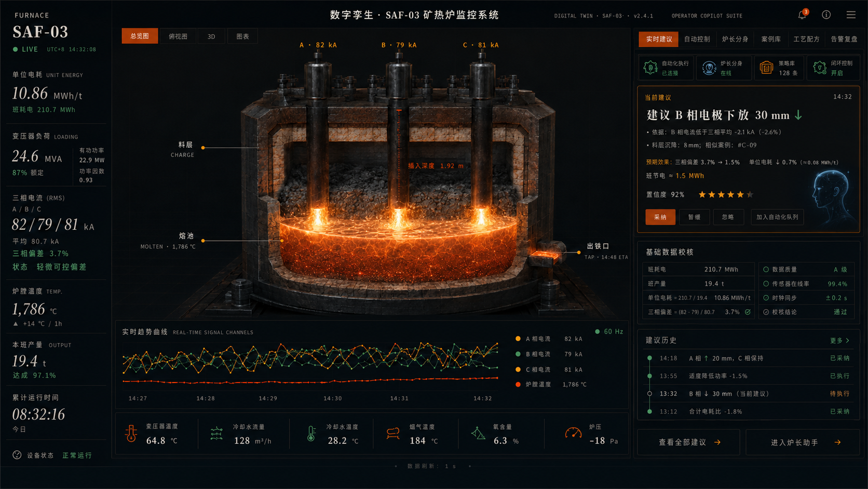
Task: Click the 闭环控制 shield icon
Action: 820,68
